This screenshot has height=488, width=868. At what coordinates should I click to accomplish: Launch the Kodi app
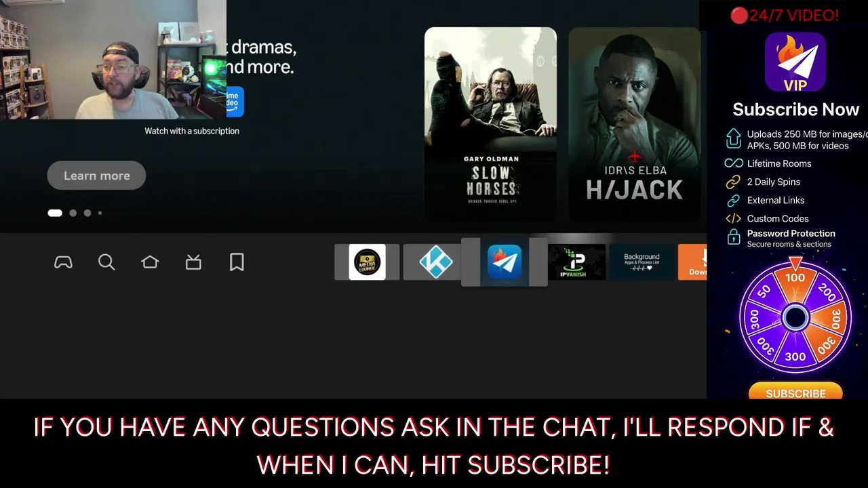pyautogui.click(x=436, y=262)
